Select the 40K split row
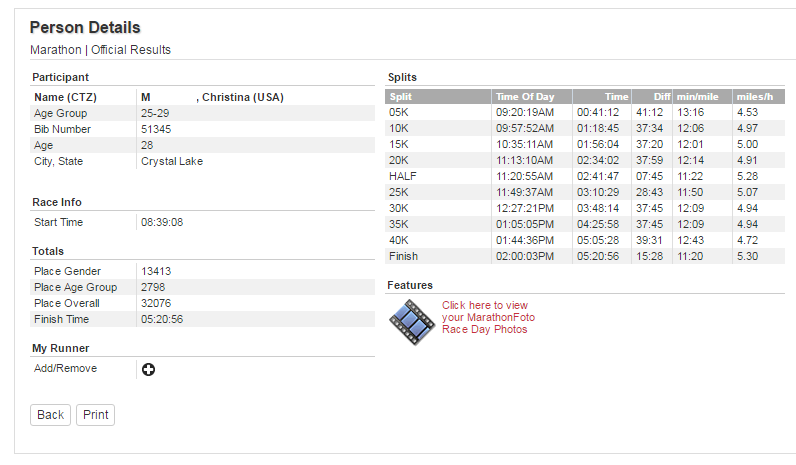796x465 pixels. (x=585, y=240)
